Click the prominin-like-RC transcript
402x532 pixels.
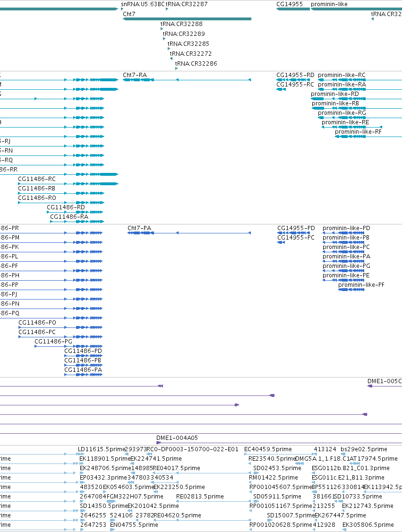(x=360, y=80)
